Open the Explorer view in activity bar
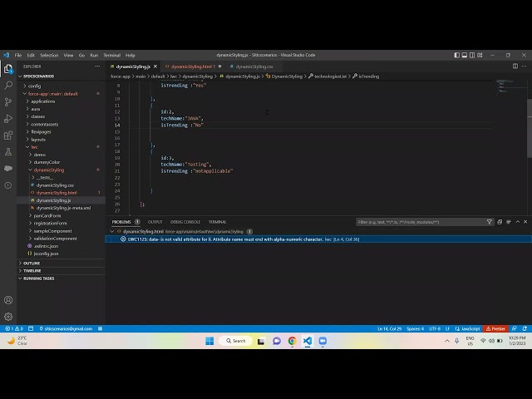The image size is (532, 399). [x=8, y=69]
